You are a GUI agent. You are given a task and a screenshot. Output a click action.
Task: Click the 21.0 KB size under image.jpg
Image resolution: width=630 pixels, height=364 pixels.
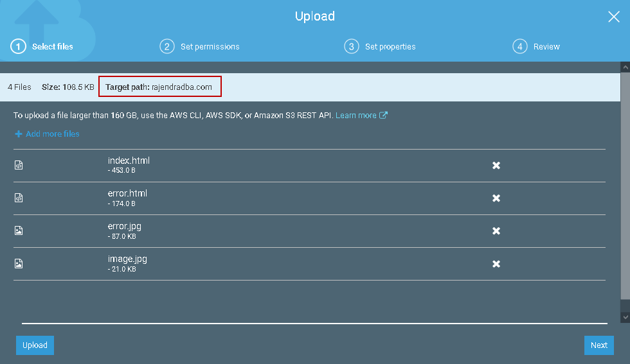(x=122, y=269)
